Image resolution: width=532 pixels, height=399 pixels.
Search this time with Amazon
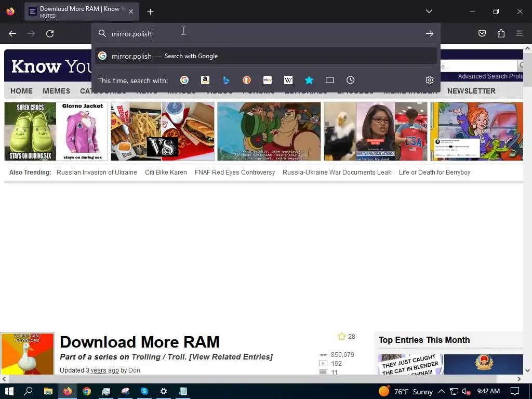[x=205, y=80]
